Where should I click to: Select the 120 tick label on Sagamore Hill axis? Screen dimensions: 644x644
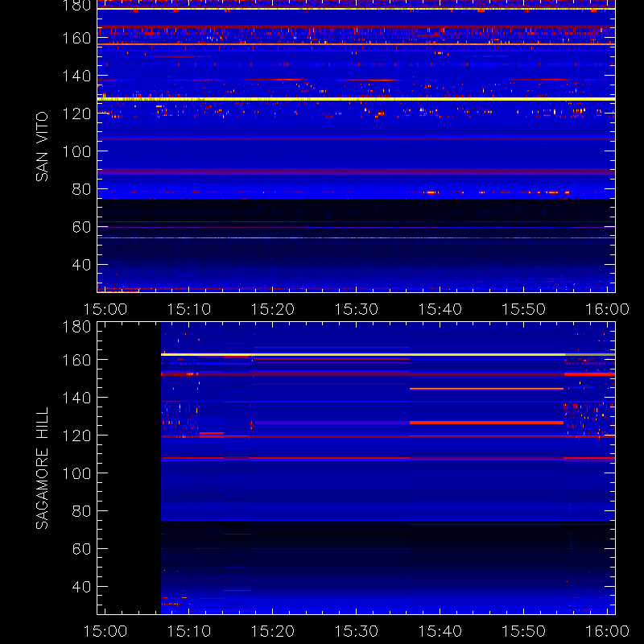click(76, 436)
